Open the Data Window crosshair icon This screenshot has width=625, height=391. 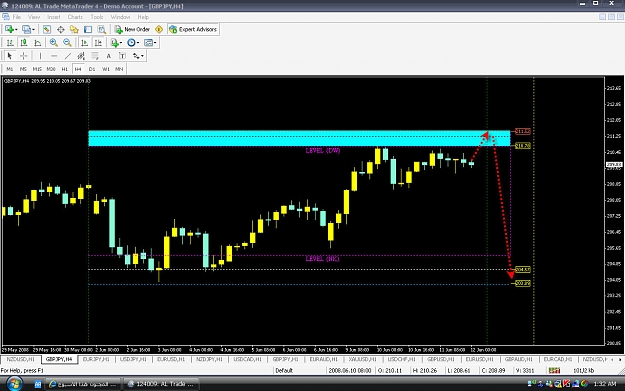click(x=61, y=29)
